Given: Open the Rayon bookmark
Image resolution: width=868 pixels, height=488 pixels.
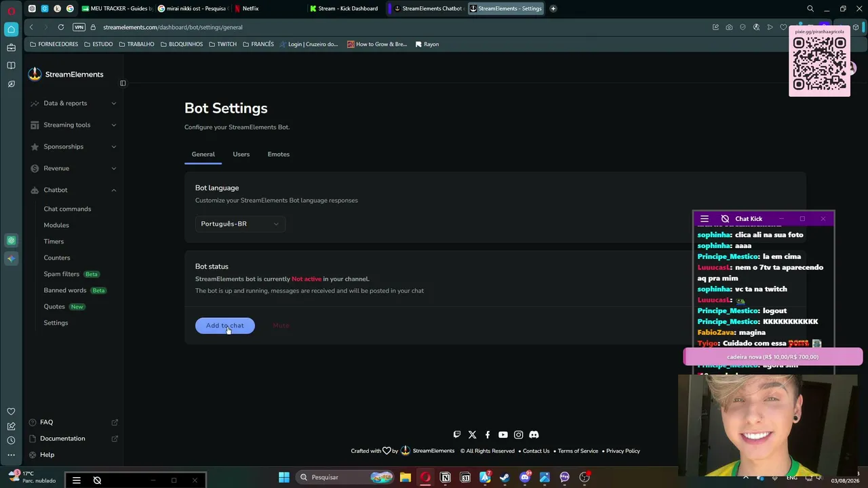Looking at the screenshot, I should tap(427, 44).
